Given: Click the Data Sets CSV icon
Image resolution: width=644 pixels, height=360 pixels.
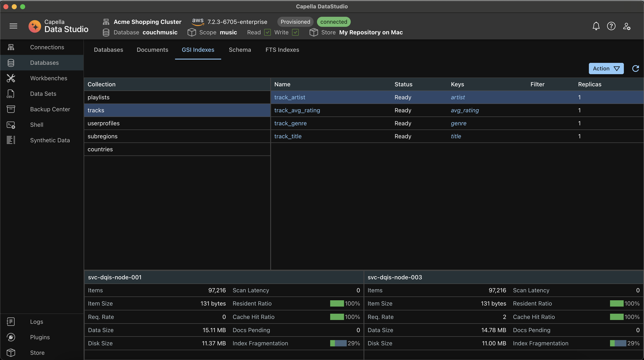Looking at the screenshot, I should 10,94.
